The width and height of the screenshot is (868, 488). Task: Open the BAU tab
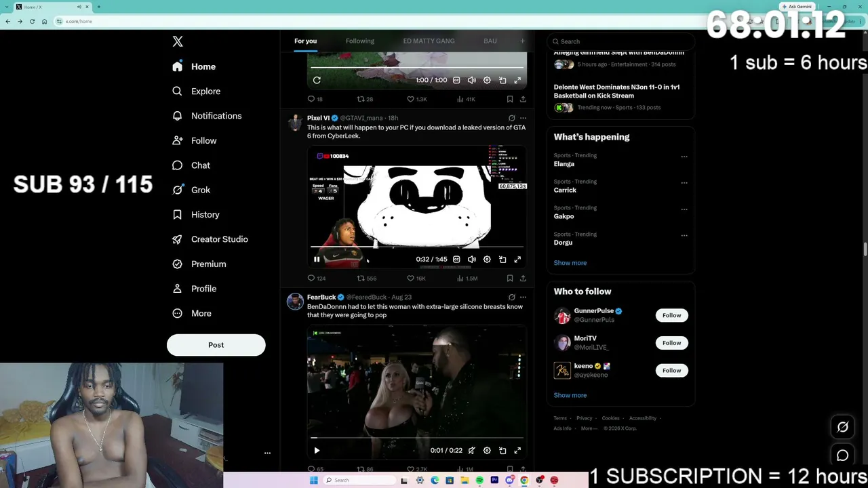490,41
